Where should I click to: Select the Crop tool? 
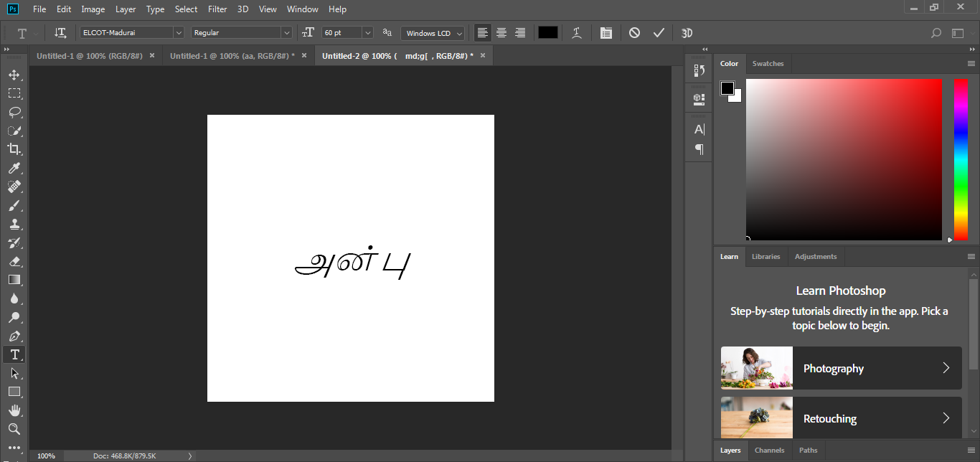click(x=14, y=149)
